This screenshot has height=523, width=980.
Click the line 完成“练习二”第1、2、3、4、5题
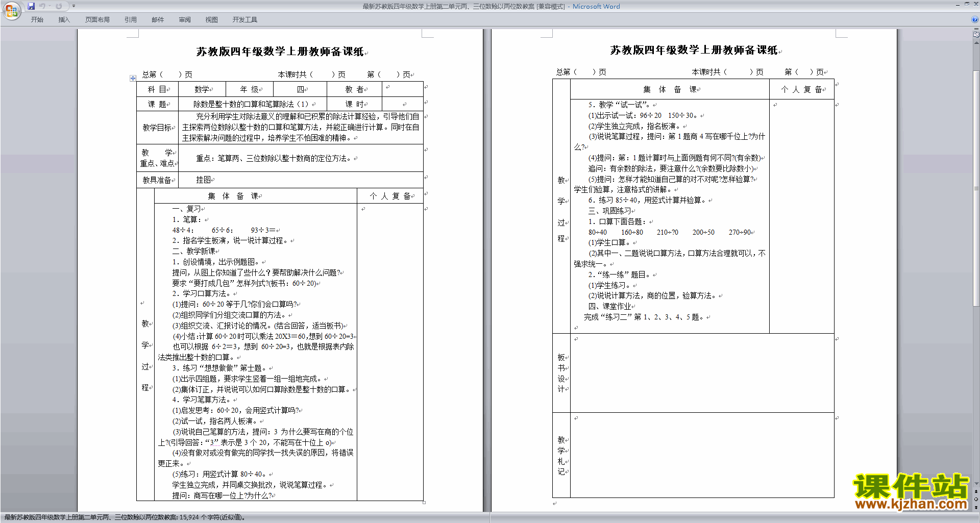(x=645, y=317)
